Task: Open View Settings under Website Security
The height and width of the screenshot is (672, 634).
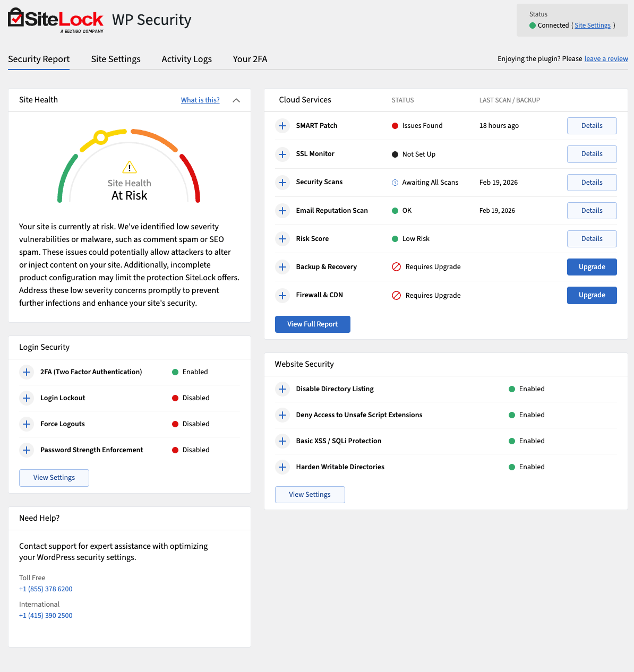Action: (x=310, y=495)
